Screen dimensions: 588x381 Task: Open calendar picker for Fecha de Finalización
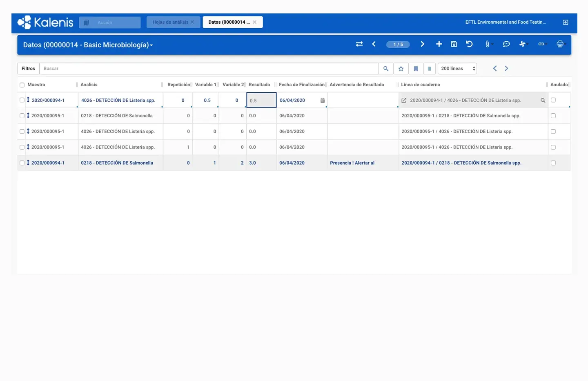coord(323,101)
